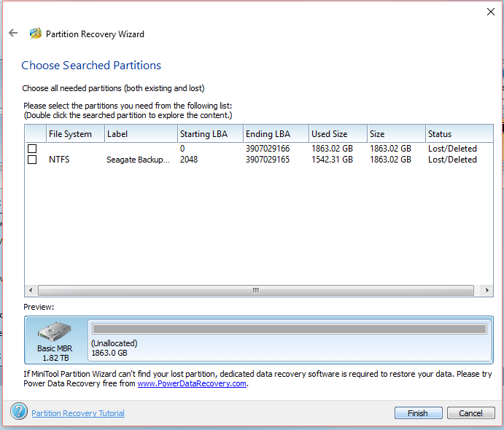Click the 'Lost/Deleted' status of the NTFS row

[452, 160]
